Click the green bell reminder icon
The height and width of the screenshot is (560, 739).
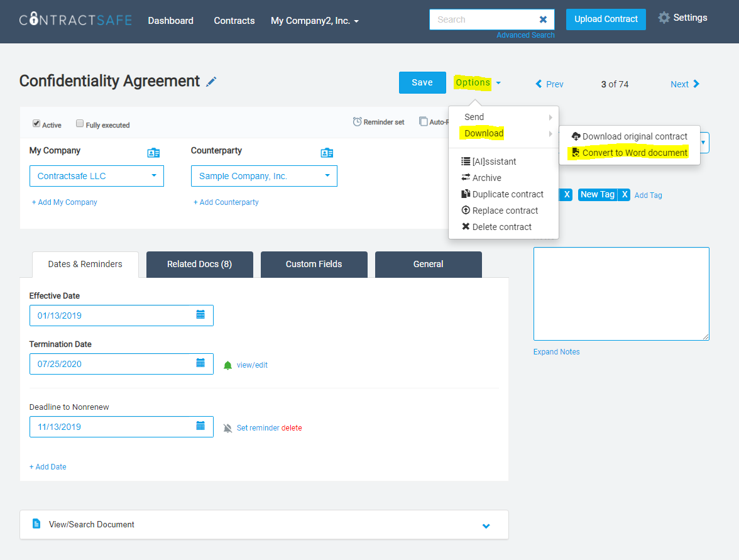click(x=227, y=365)
